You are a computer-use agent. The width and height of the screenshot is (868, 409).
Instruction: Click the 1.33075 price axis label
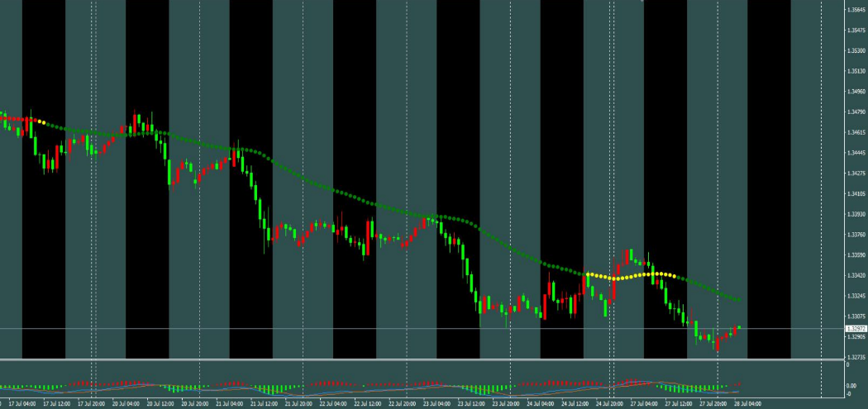(x=856, y=316)
